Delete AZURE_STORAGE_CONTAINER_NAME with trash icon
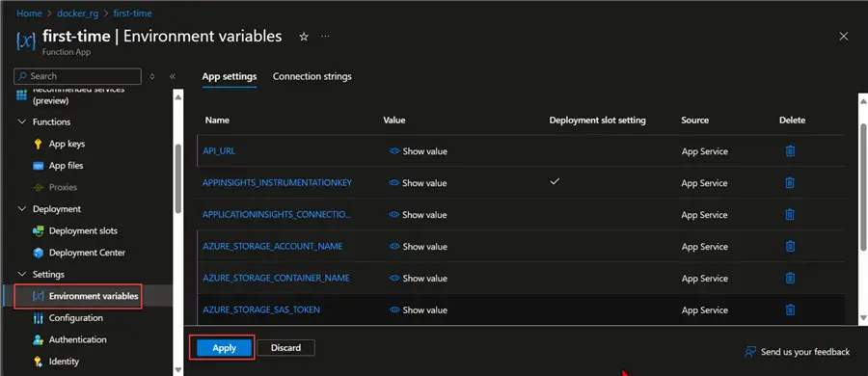Viewport: 868px width, 376px height. click(x=790, y=278)
